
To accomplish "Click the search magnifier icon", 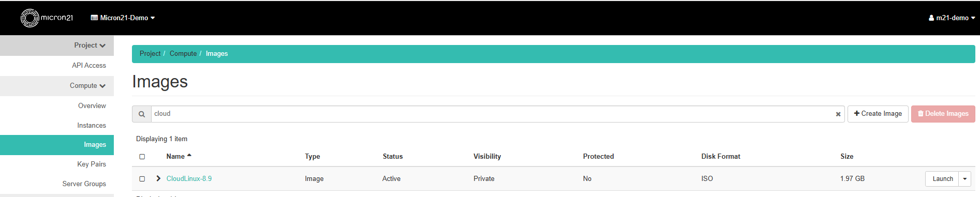I will [142, 114].
